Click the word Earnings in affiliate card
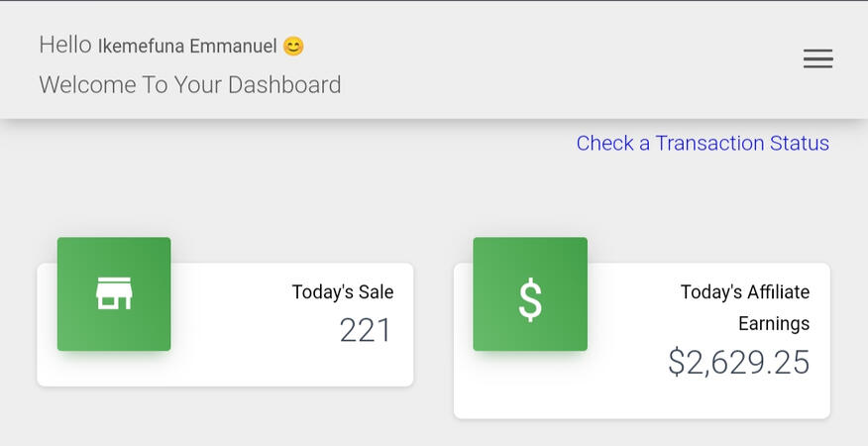The height and width of the screenshot is (446, 868). pyautogui.click(x=773, y=324)
